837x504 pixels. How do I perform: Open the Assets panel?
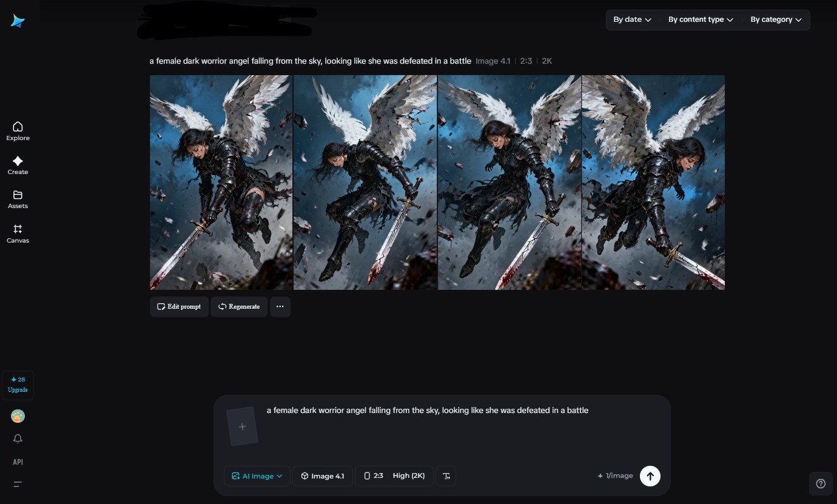click(x=18, y=199)
